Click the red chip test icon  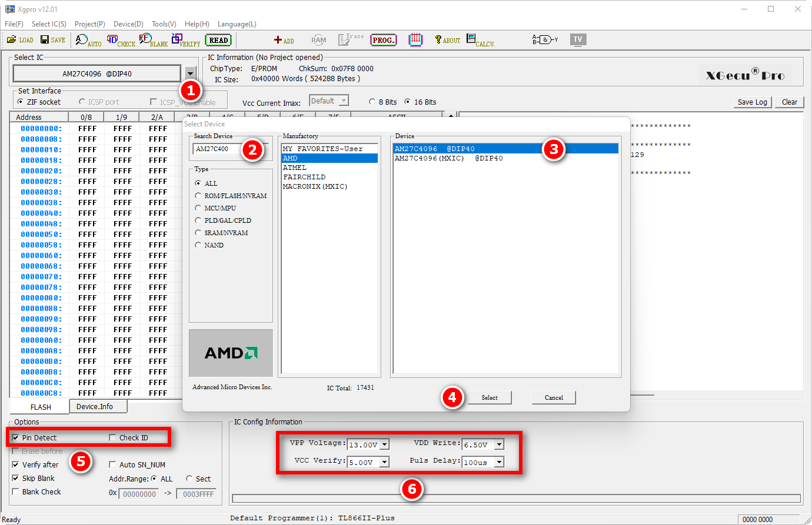pos(415,39)
